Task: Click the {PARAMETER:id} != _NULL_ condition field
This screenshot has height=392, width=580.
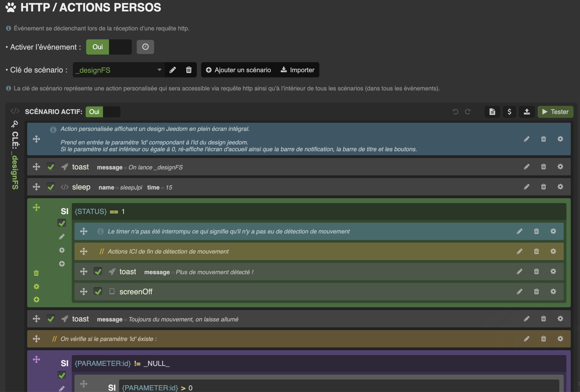Action: click(319, 363)
